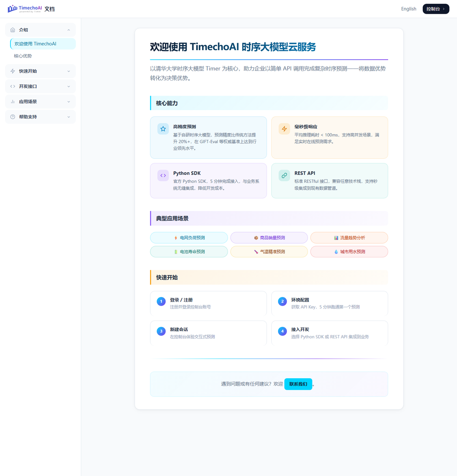Click the package emoji in 商品销量预测 tag

coord(256,238)
